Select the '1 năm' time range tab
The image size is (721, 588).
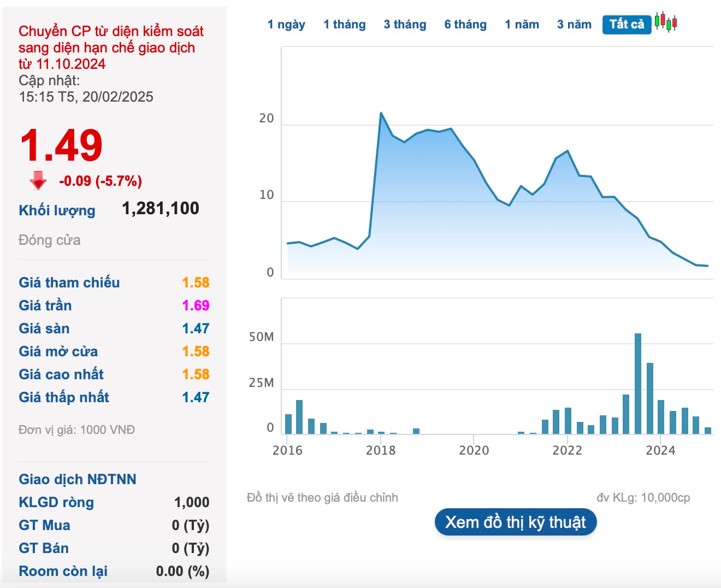click(x=522, y=25)
